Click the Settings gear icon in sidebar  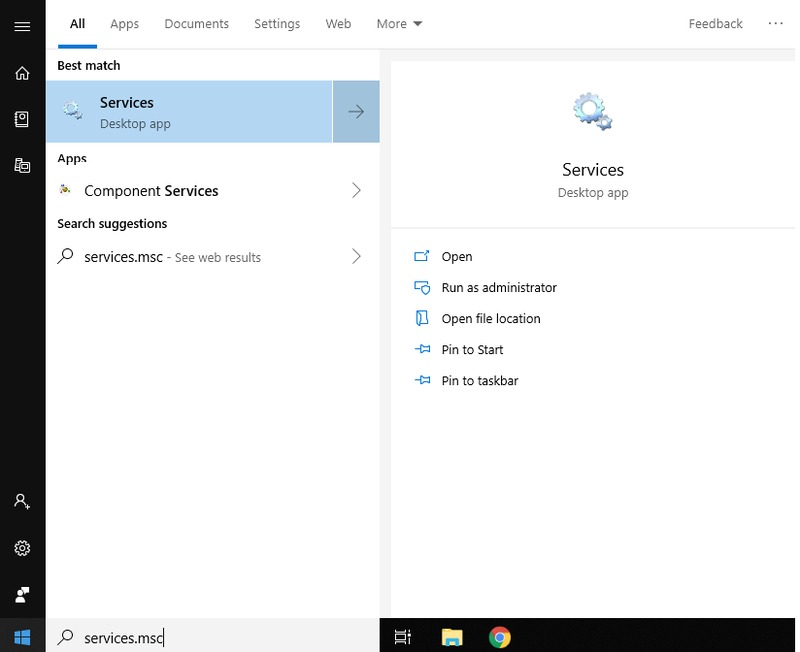pyautogui.click(x=22, y=548)
